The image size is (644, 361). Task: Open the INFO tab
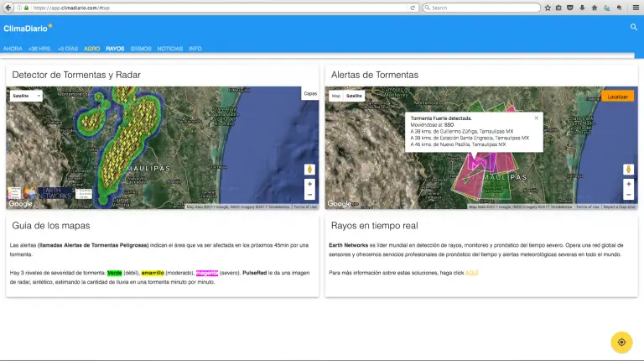pyautogui.click(x=195, y=49)
